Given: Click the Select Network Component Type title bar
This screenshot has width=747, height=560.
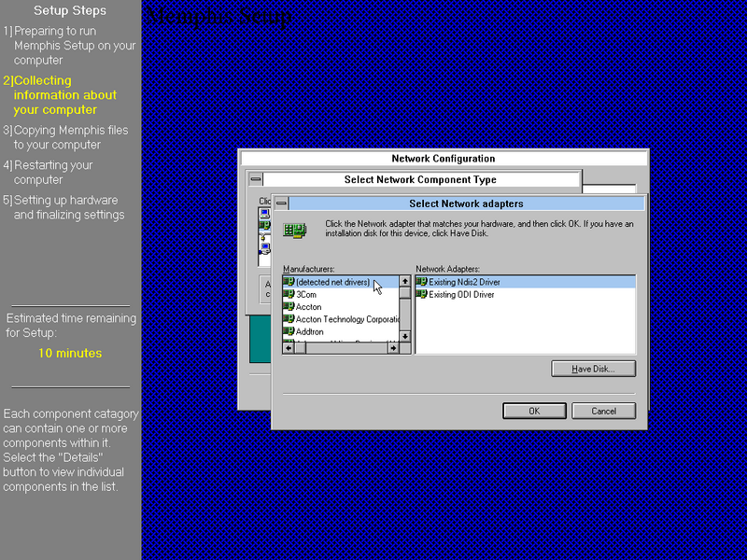Looking at the screenshot, I should [421, 179].
